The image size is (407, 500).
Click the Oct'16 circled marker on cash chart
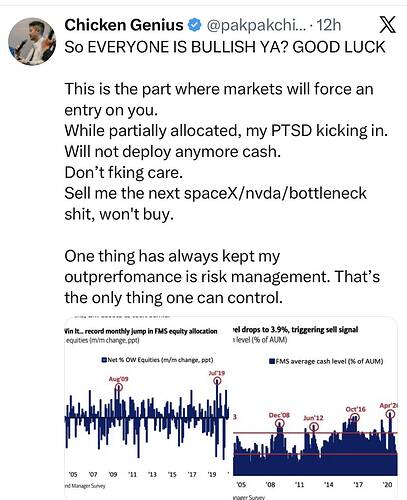pyautogui.click(x=355, y=418)
